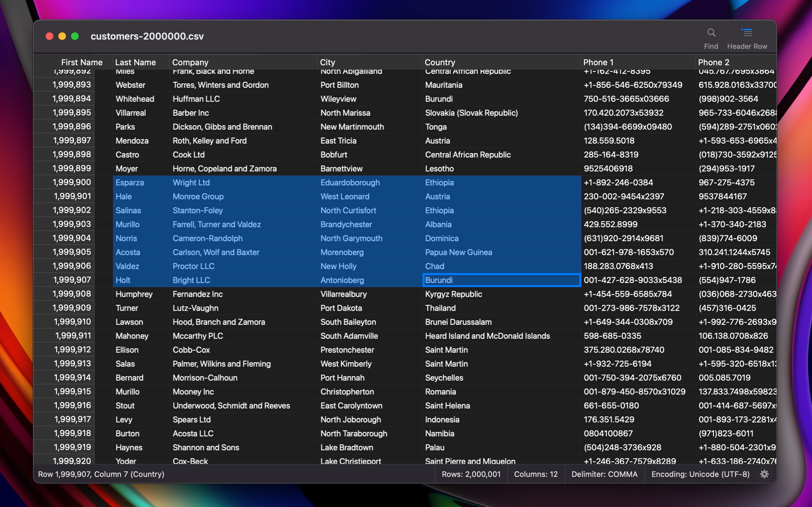The height and width of the screenshot is (507, 812).
Task: Select the Burundi cell in row 1,999,907
Action: click(439, 280)
